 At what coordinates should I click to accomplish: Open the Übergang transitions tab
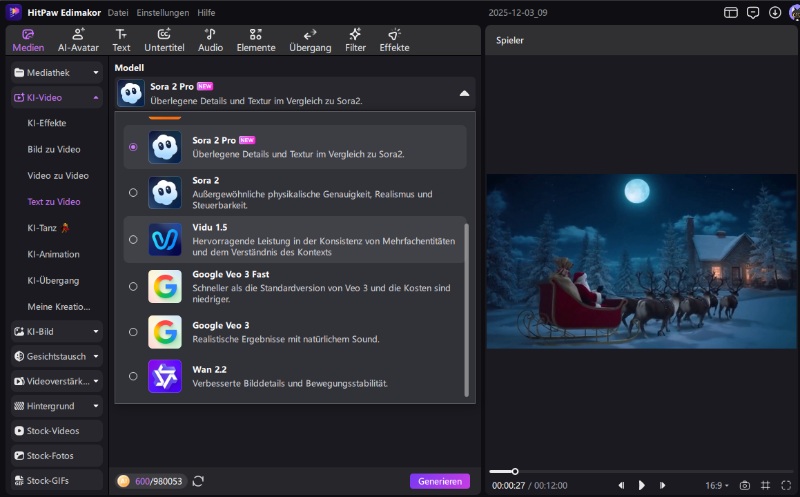310,40
